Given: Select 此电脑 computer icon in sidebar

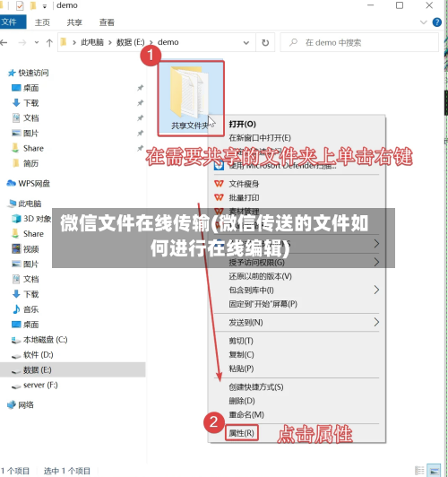Looking at the screenshot, I should 12,204.
